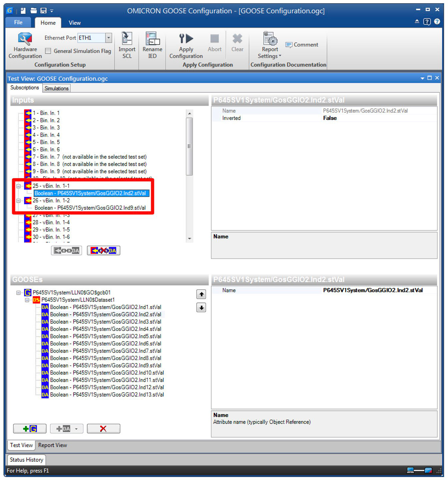Select the Home ribbon tab
The image size is (448, 480).
[48, 23]
